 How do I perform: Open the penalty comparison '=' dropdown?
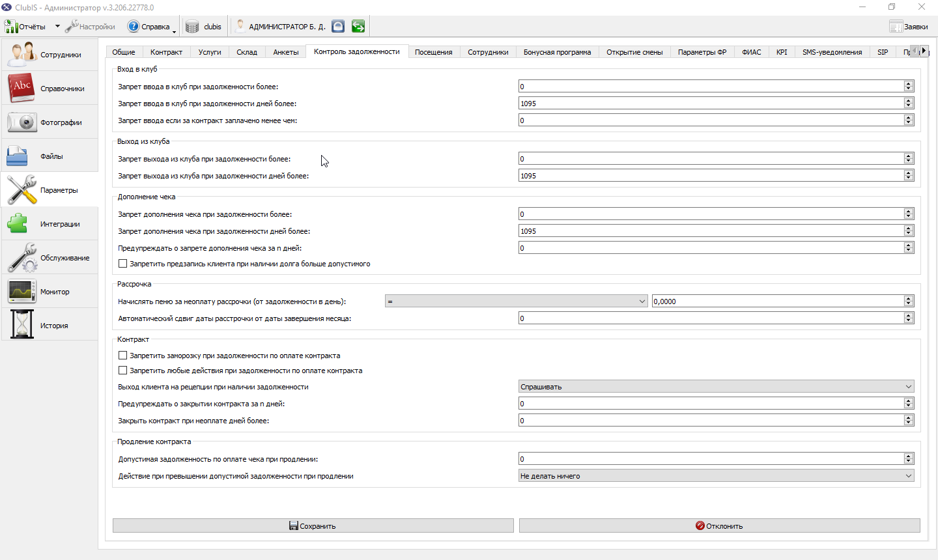point(517,301)
